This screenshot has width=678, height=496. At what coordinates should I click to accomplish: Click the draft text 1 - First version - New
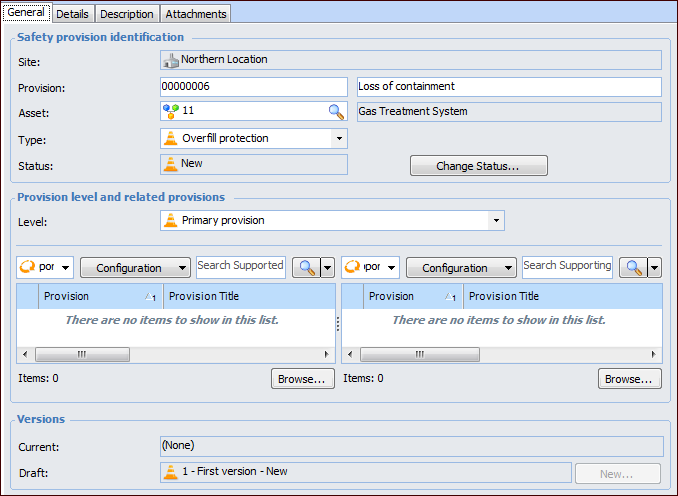click(235, 471)
